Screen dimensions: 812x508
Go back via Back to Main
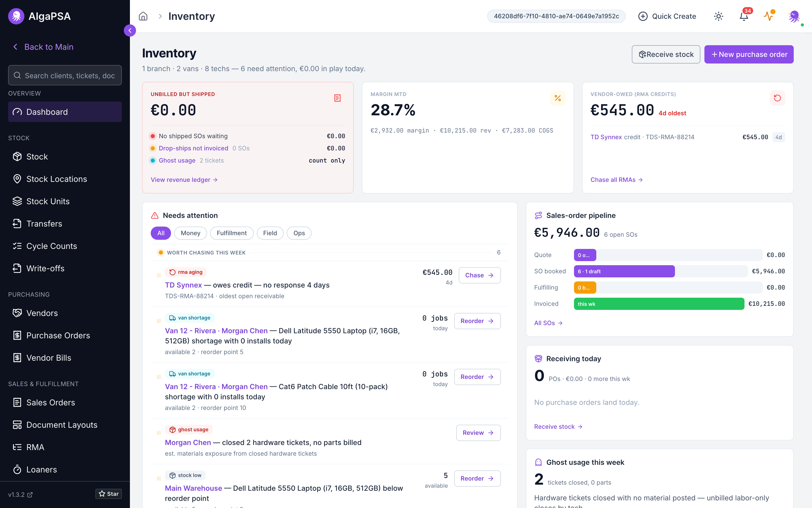[43, 47]
